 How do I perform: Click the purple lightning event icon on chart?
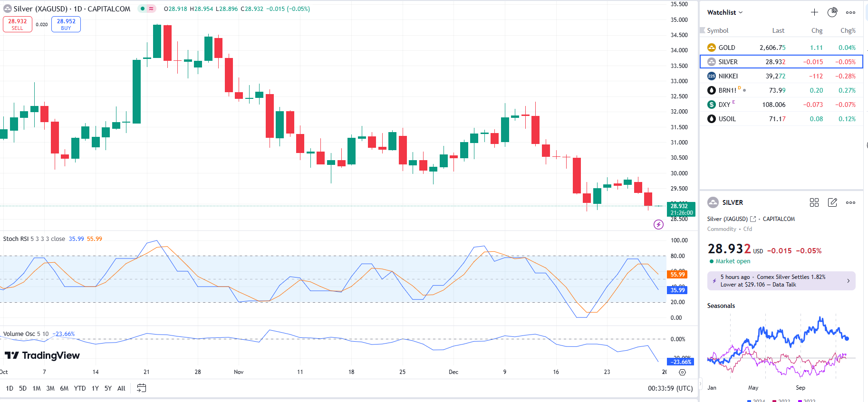pyautogui.click(x=658, y=224)
